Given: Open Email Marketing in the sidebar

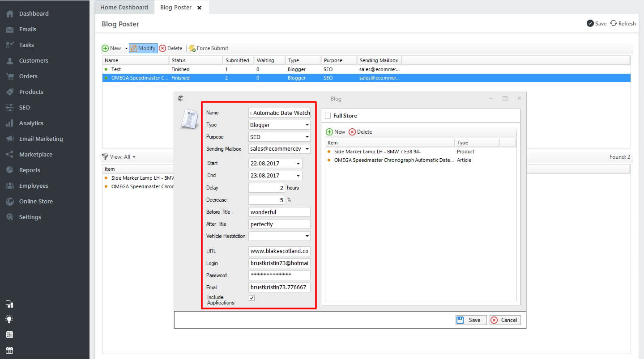Looking at the screenshot, I should click(41, 139).
